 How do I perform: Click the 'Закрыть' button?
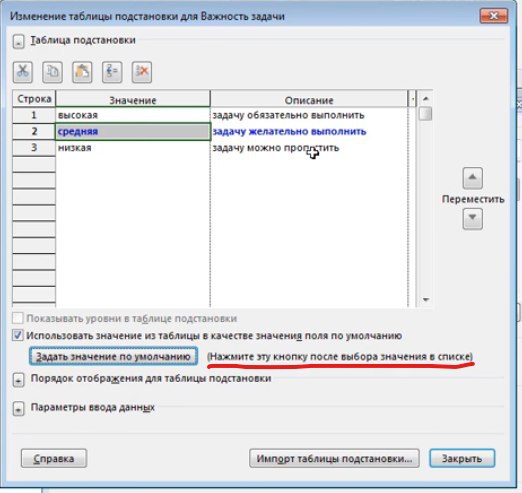pos(462,458)
